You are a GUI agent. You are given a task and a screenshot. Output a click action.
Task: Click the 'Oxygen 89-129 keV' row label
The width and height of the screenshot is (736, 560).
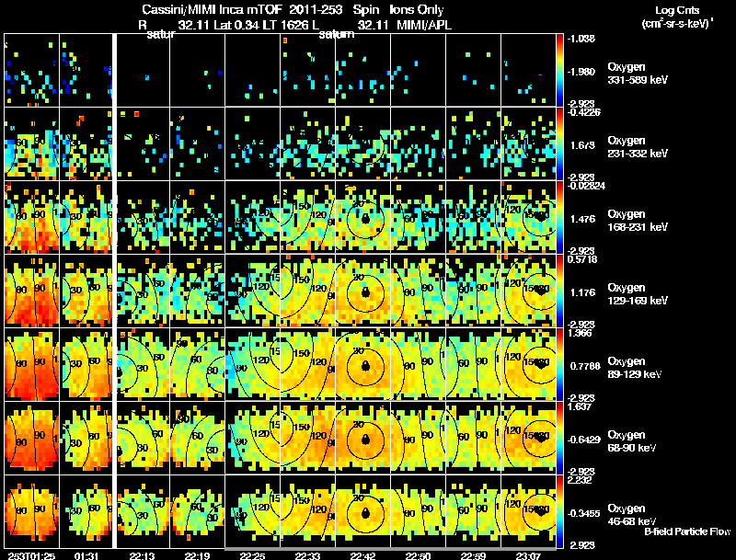pos(635,368)
